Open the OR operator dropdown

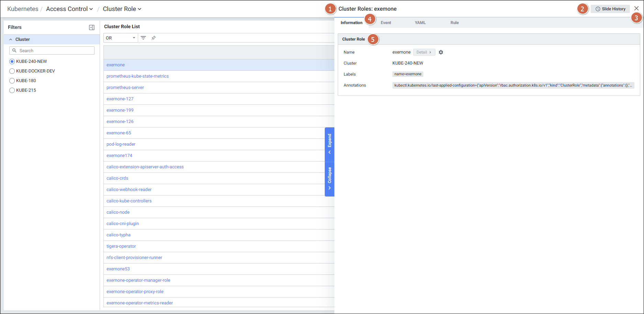click(x=121, y=38)
